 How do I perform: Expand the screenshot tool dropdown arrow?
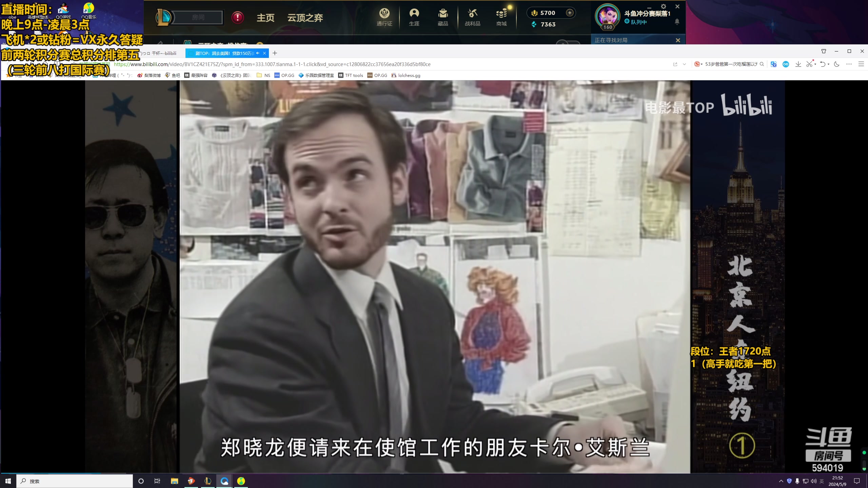(815, 64)
